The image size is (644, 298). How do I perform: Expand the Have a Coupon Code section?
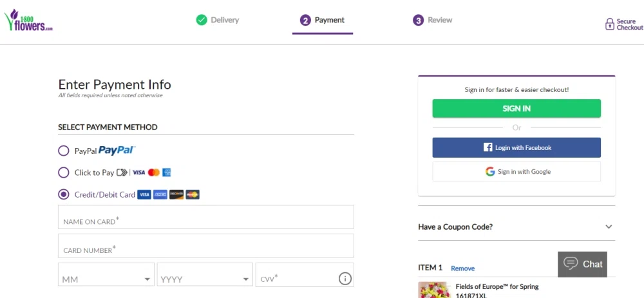point(516,227)
